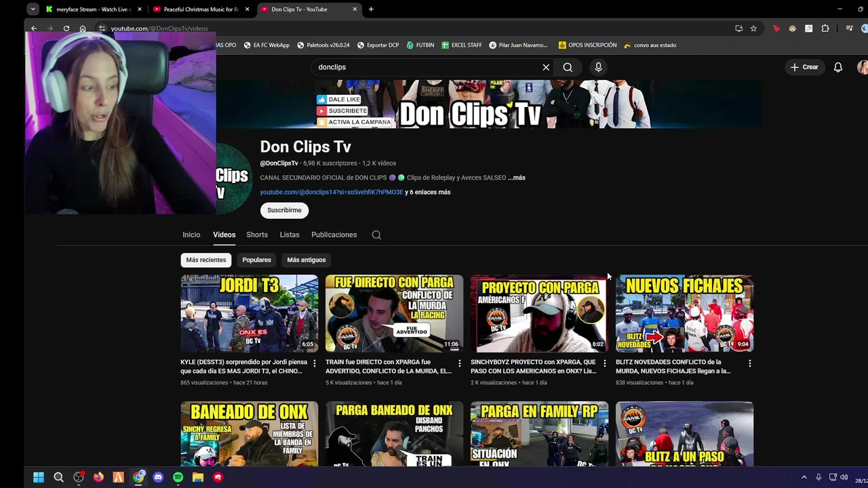This screenshot has width=868, height=488.
Task: Open convo aux estado bookmark
Action: point(650,45)
